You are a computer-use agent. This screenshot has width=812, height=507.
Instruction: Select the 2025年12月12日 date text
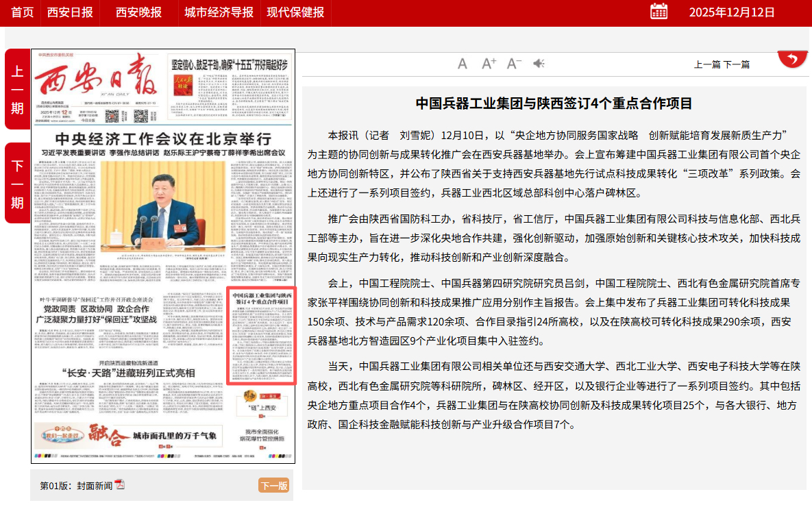tap(732, 12)
